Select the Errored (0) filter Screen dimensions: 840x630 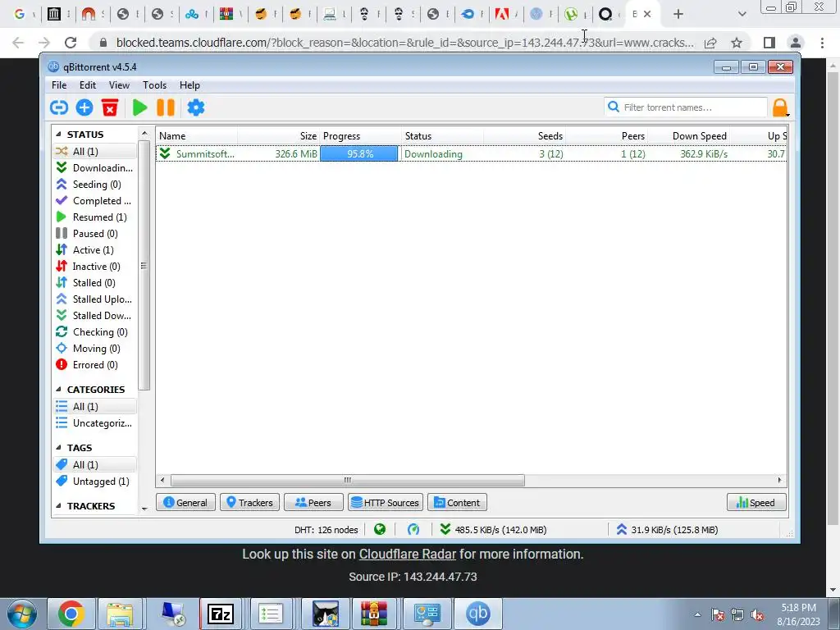point(95,365)
